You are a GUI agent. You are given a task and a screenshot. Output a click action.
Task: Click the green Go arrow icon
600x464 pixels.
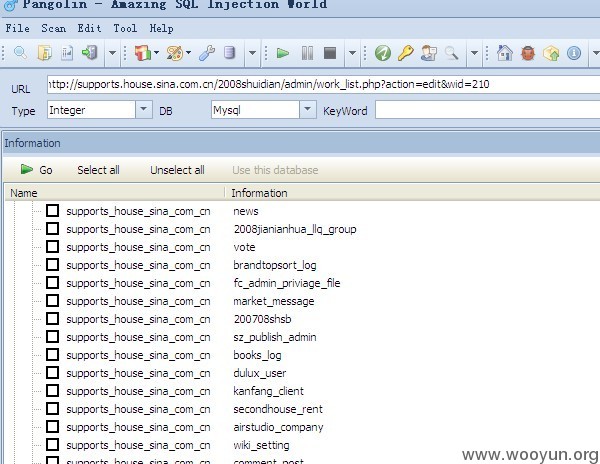click(26, 169)
